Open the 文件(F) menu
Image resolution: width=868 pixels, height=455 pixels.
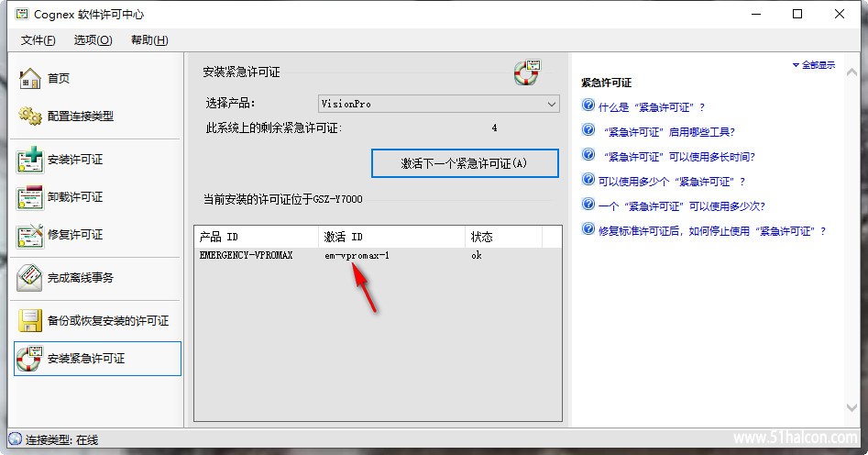click(38, 40)
